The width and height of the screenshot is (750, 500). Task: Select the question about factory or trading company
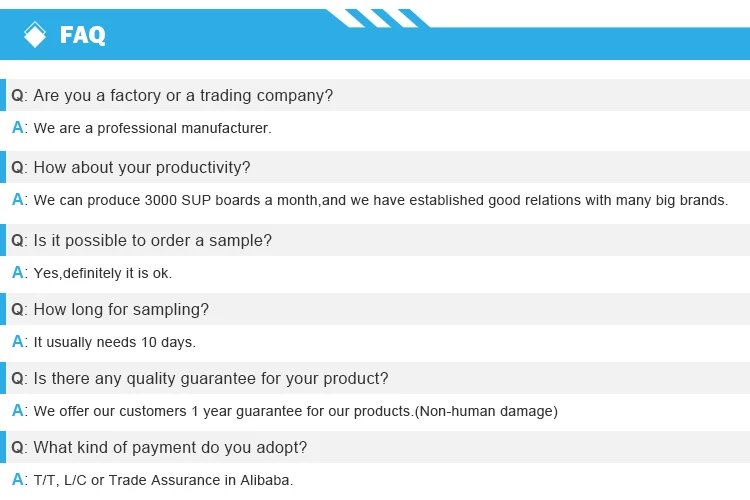375,95
